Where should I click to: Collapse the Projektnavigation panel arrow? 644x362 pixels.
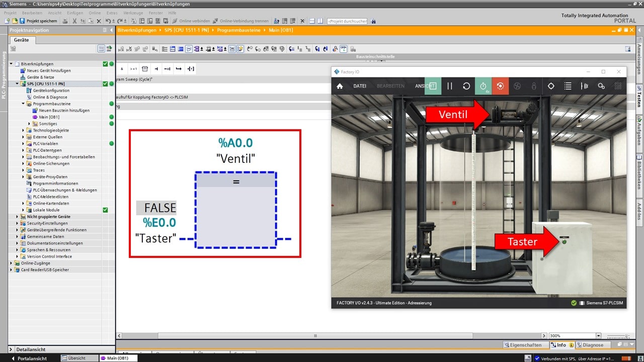[111, 30]
